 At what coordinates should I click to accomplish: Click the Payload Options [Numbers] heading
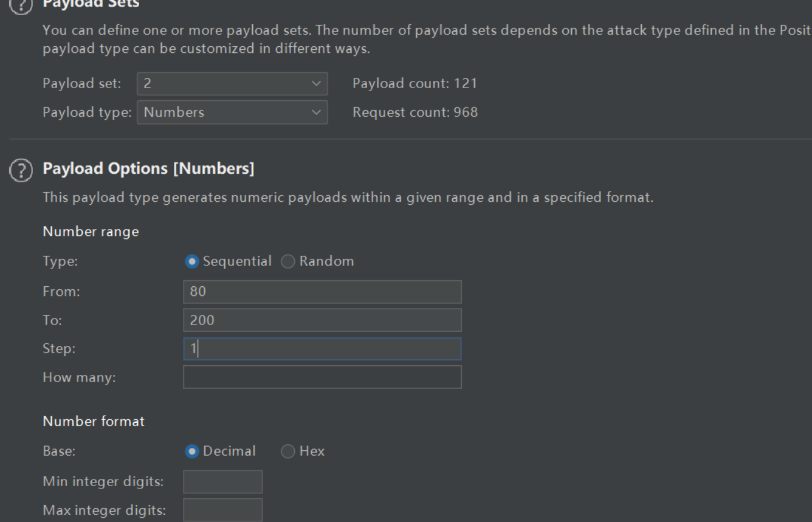pyautogui.click(x=148, y=169)
